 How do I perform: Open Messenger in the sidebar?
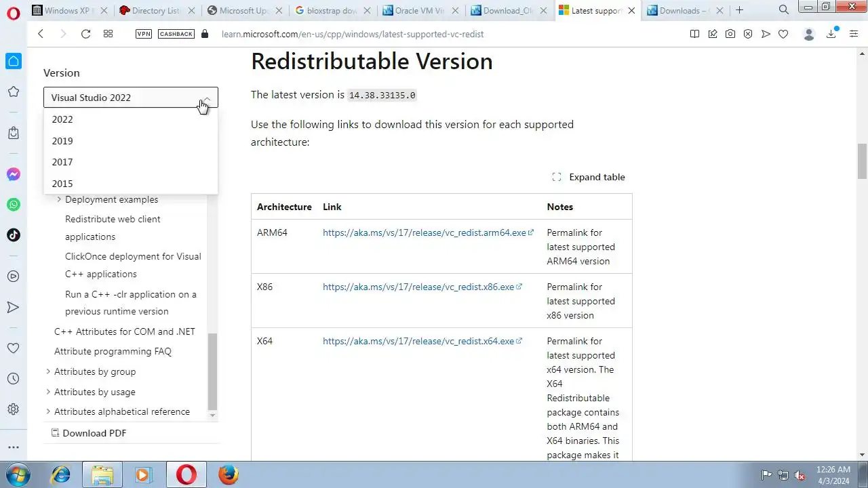point(13,174)
